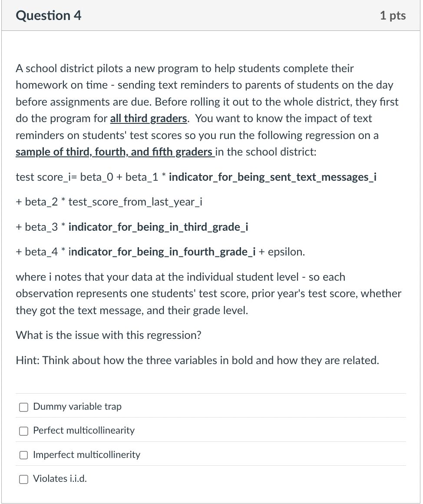The image size is (423, 504).
Task: Click the hint text about bold variables
Action: pyautogui.click(x=197, y=360)
